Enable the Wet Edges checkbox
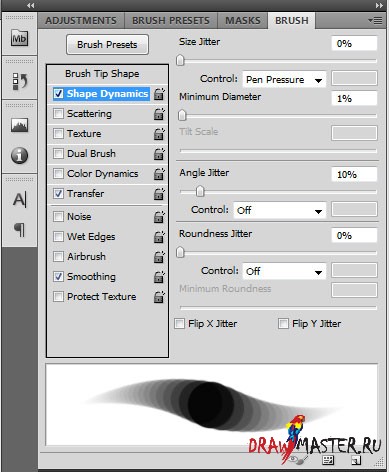 coord(58,237)
